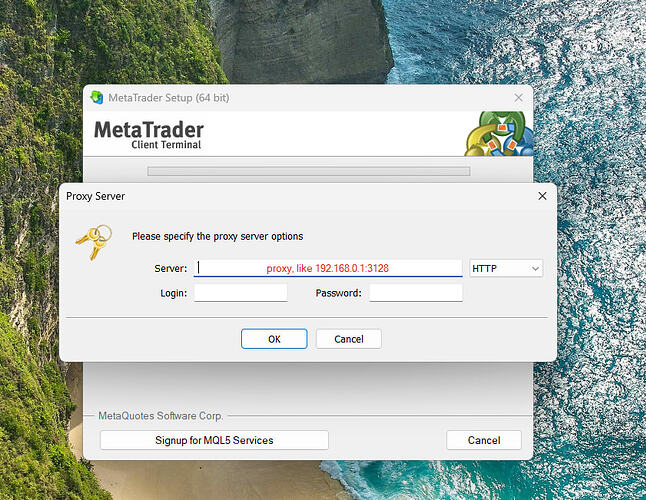This screenshot has width=646, height=500.
Task: Click the 'Please specify the proxy server options' text
Action: 218,236
